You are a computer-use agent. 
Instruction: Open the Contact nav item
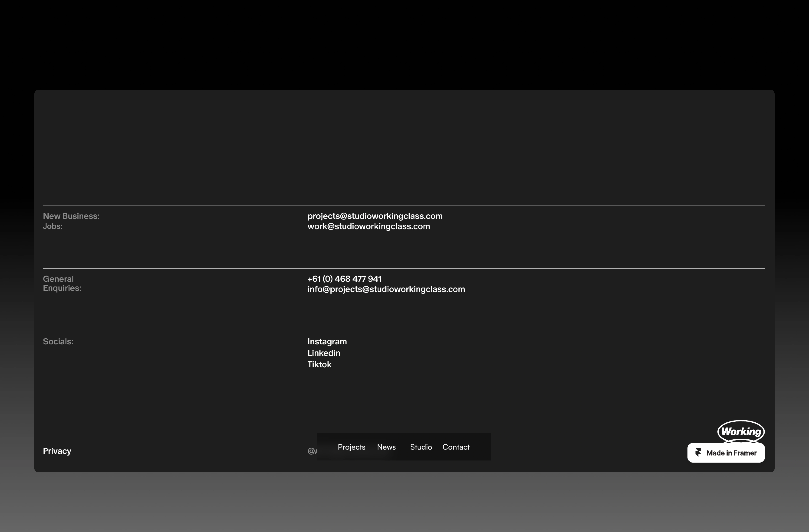(x=456, y=447)
